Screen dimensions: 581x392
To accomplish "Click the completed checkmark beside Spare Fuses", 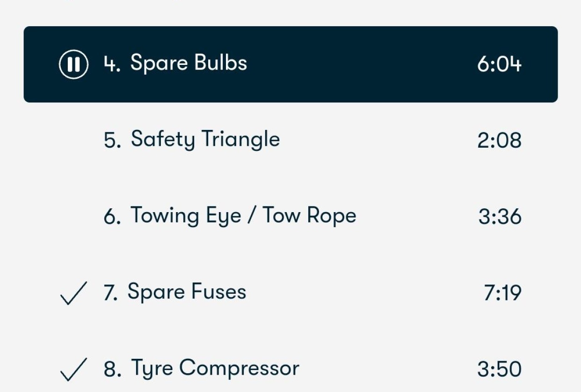I will 73,293.
